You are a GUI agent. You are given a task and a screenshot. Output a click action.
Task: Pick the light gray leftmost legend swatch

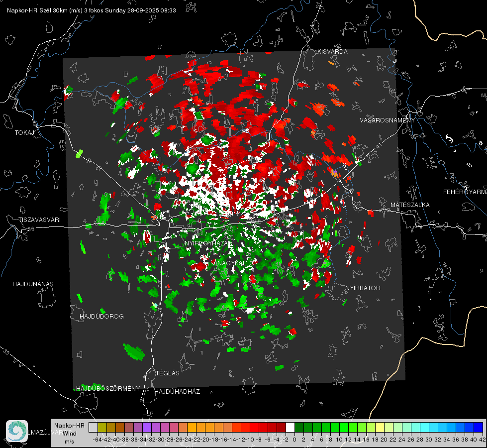click(93, 427)
